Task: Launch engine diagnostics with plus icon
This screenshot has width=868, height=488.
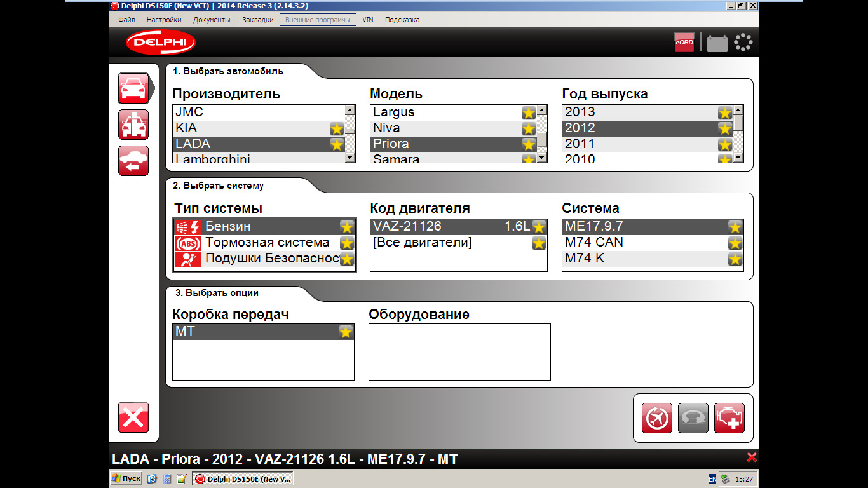Action: 729,418
